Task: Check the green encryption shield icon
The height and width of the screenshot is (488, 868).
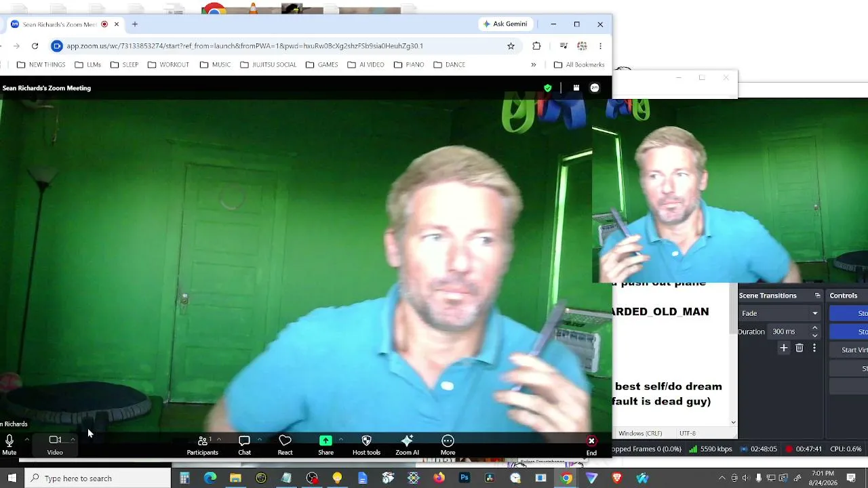Action: point(548,88)
